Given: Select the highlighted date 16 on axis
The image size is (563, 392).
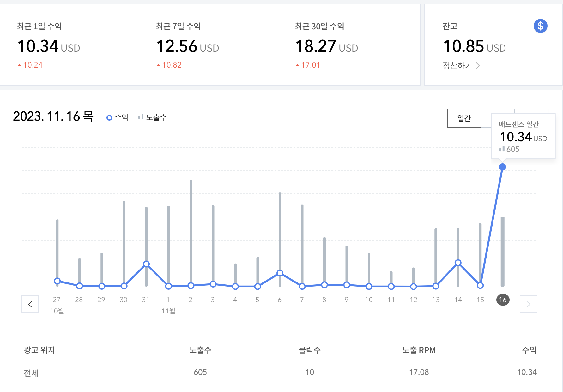Looking at the screenshot, I should tap(503, 300).
